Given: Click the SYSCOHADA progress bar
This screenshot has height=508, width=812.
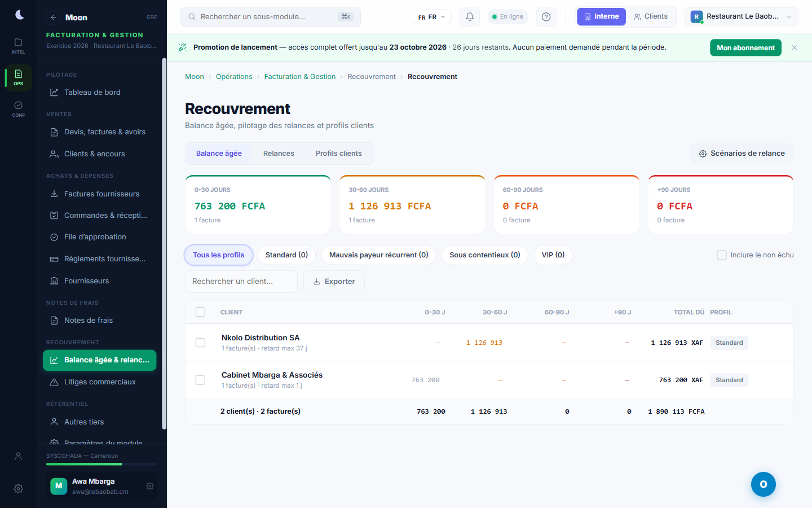Looking at the screenshot, I should 102,464.
